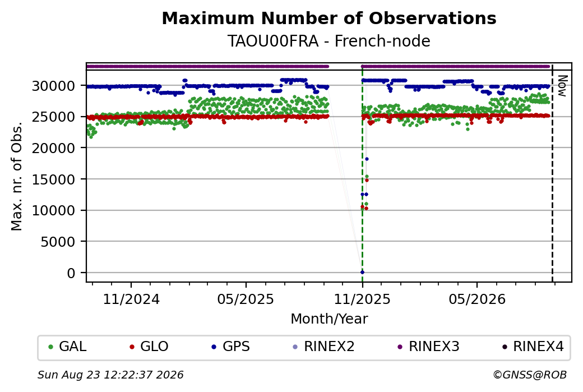Click the timestamp 'Sun Aug 23 12:22:37 2026'
The width and height of the screenshot is (583, 392).
tap(110, 375)
